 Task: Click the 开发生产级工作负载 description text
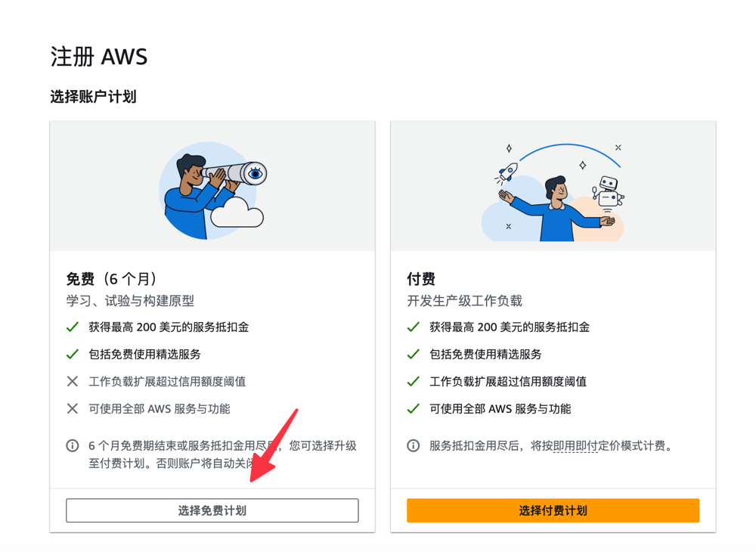pos(465,301)
